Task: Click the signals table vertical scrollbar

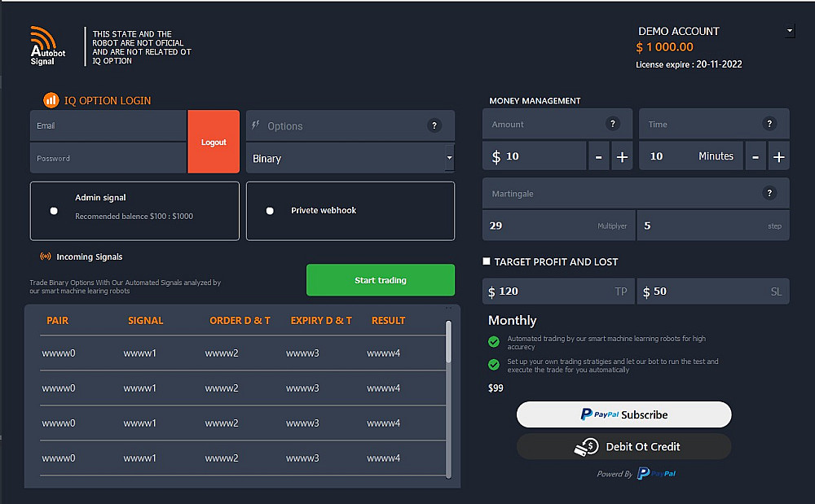Action: click(448, 399)
